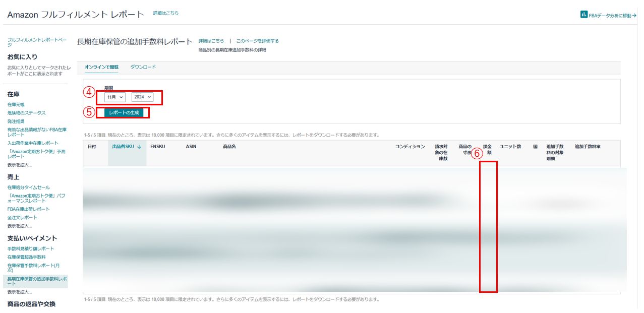Image resolution: width=644 pixels, height=313 pixels.
Task: Click the sort arrow on 出品者SKU column
Action: coord(139,147)
